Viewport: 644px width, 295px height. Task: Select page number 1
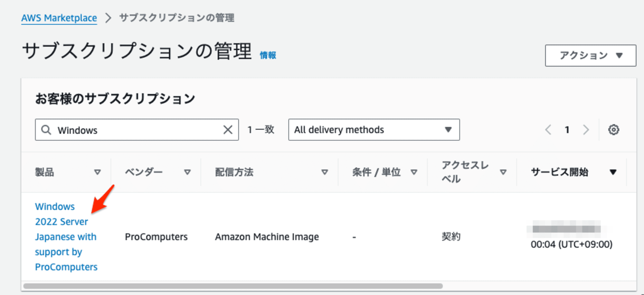point(567,130)
